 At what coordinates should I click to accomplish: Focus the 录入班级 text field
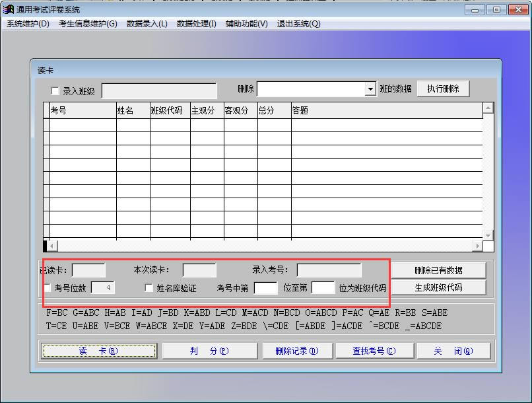(159, 91)
